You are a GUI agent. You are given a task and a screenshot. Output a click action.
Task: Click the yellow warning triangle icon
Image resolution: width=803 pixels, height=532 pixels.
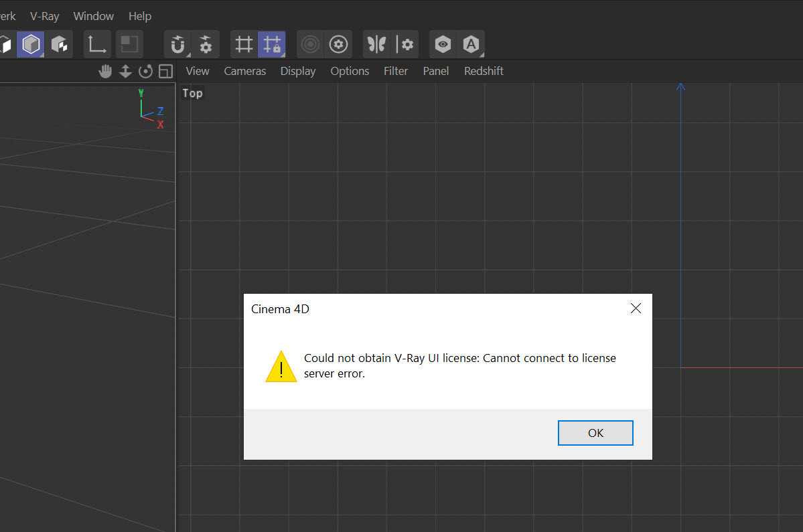tap(281, 366)
